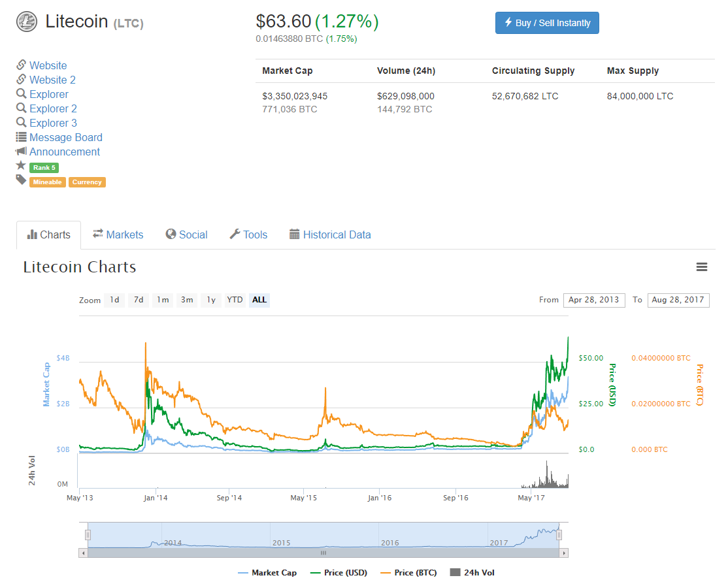The height and width of the screenshot is (582, 728).
Task: Click the To date field Aug 28, 2017
Action: tap(678, 300)
